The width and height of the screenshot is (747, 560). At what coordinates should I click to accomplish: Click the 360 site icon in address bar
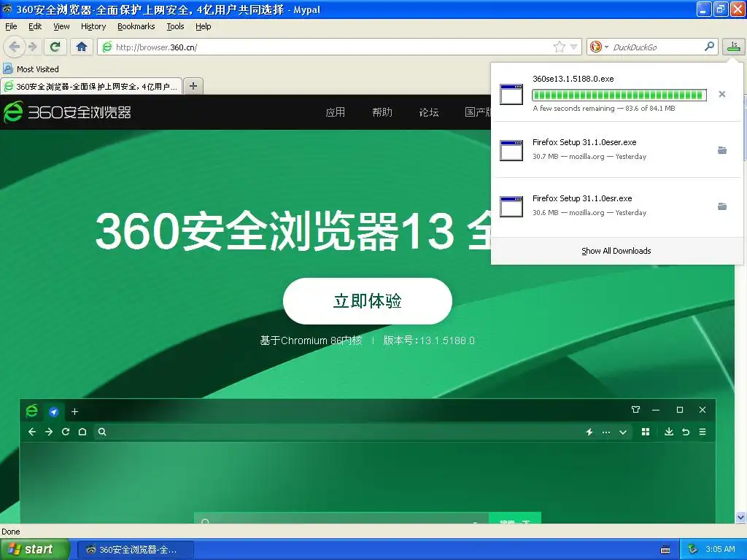coord(107,47)
